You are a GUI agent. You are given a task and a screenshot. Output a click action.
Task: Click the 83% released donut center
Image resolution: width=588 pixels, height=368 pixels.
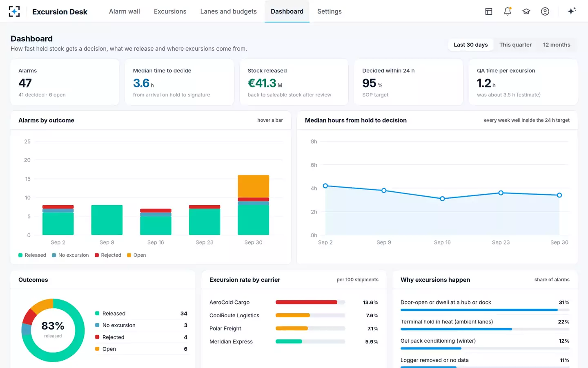pyautogui.click(x=53, y=330)
